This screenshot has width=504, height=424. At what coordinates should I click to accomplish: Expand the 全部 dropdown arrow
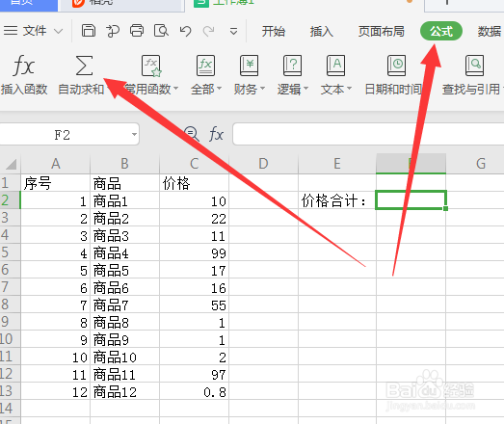(219, 88)
